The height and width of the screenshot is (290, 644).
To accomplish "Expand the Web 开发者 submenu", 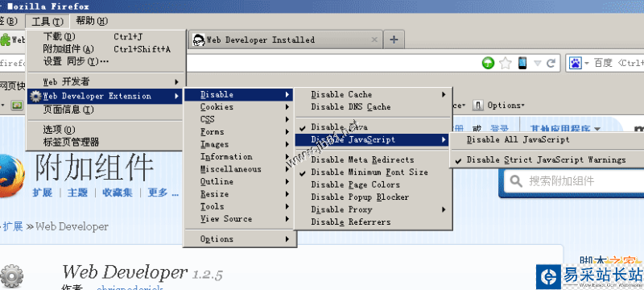I will 106,81.
